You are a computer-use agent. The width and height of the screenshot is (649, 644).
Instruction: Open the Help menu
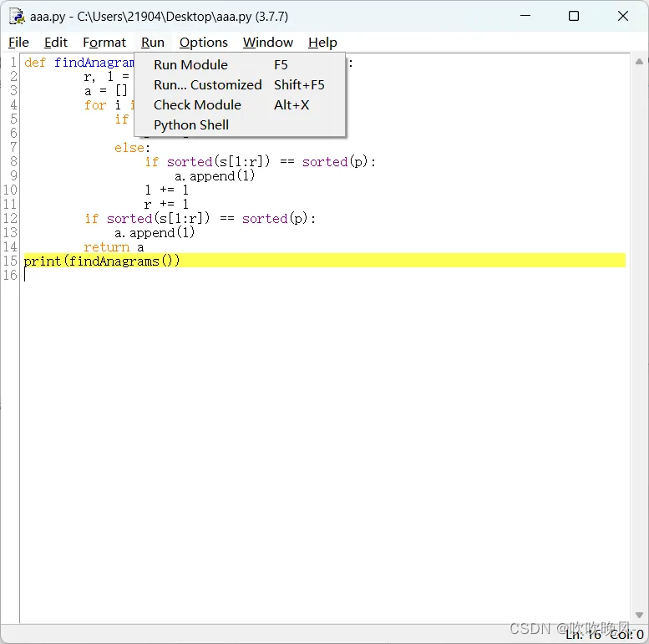(x=322, y=43)
